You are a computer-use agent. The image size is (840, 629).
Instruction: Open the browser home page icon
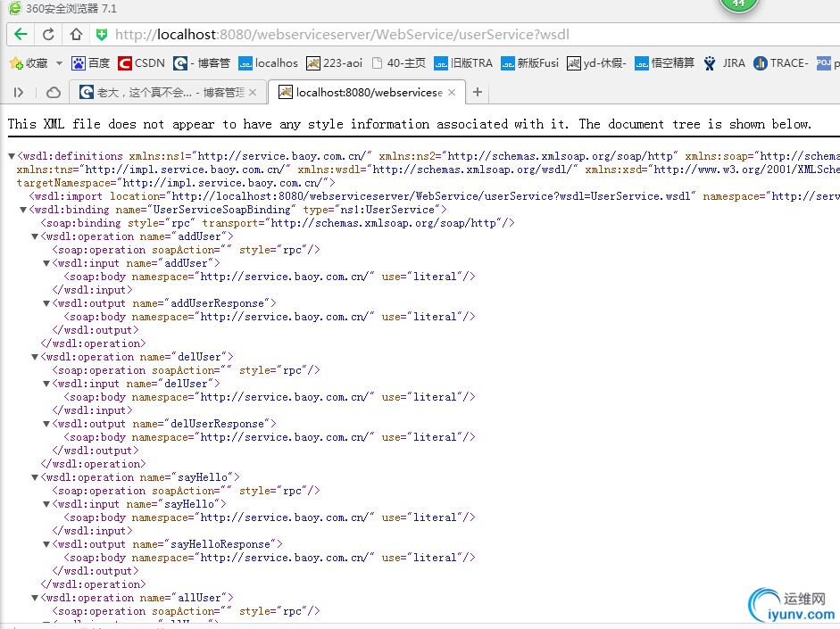(x=76, y=35)
